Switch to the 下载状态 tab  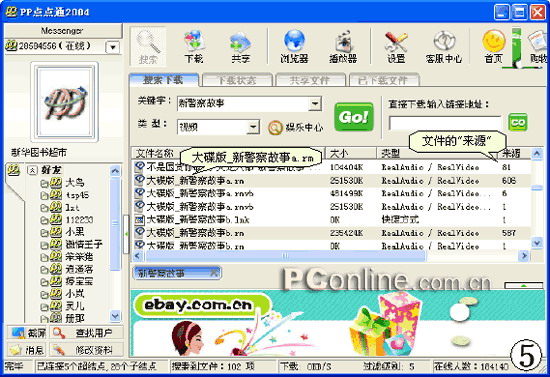pyautogui.click(x=237, y=80)
